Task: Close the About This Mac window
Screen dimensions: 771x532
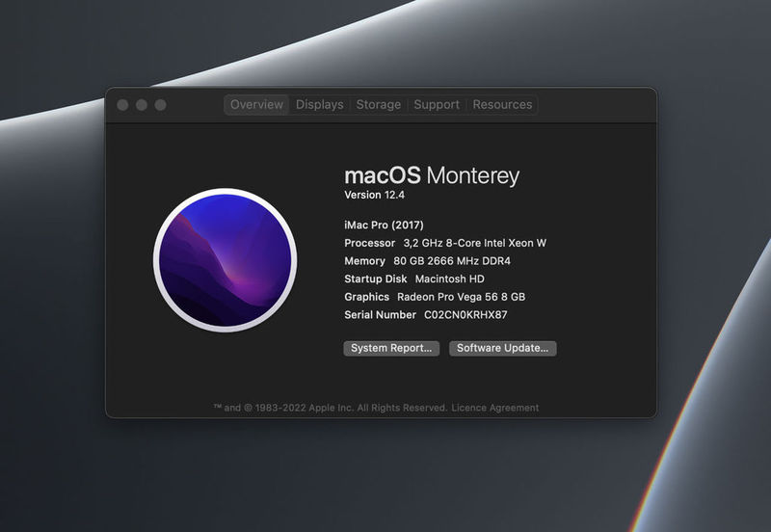Action: [123, 105]
